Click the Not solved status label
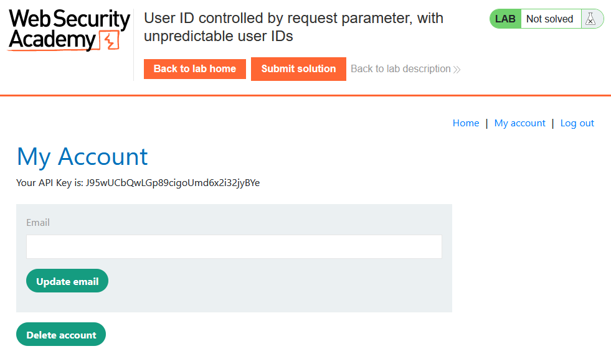 (549, 19)
